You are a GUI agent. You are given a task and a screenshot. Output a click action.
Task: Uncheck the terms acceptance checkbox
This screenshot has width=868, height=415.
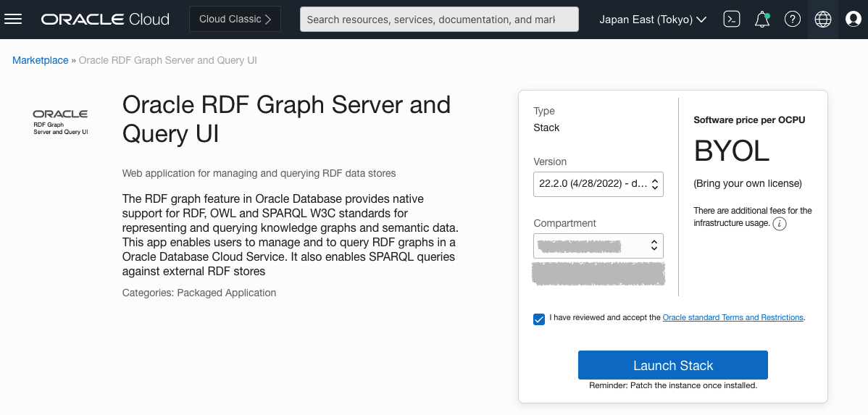(539, 319)
